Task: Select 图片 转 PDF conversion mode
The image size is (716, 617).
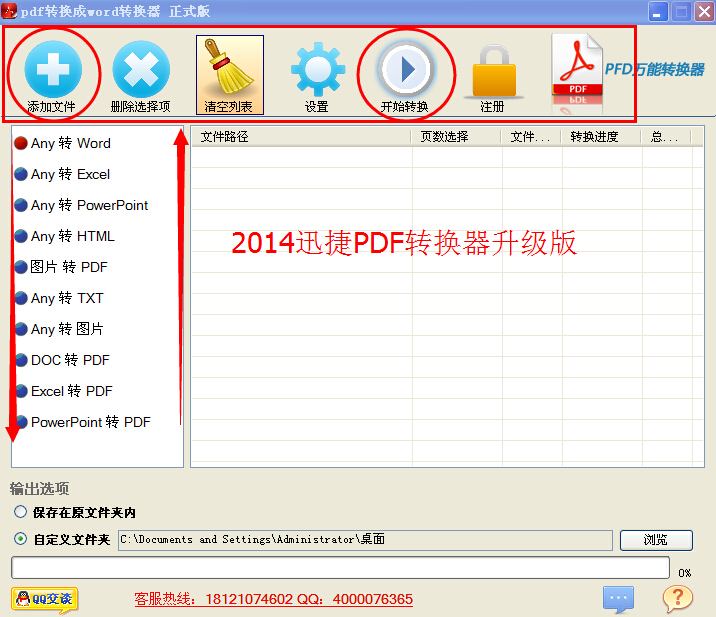Action: [61, 267]
